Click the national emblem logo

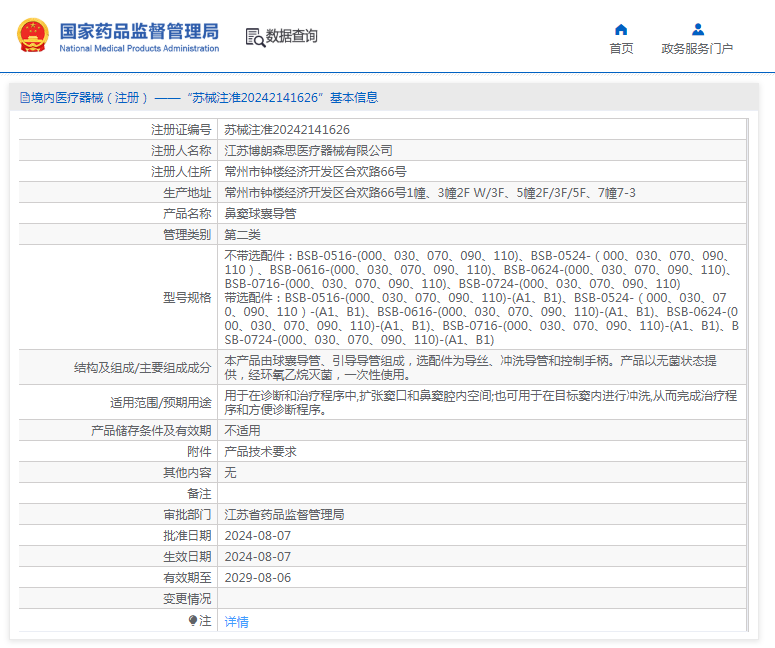pos(33,36)
